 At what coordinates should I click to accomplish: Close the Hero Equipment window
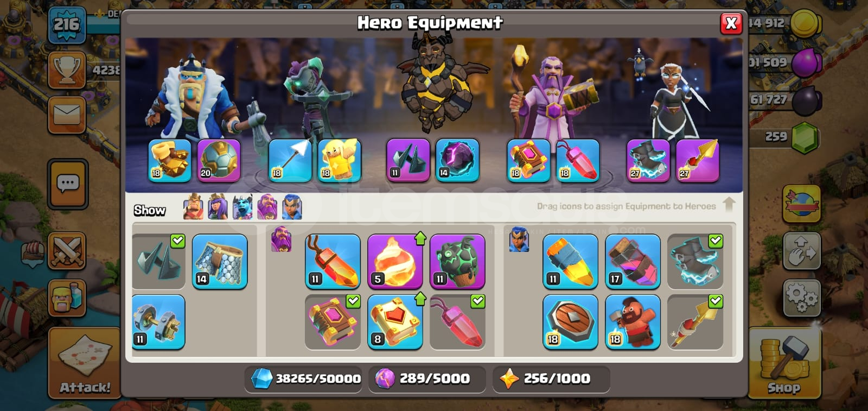point(731,23)
